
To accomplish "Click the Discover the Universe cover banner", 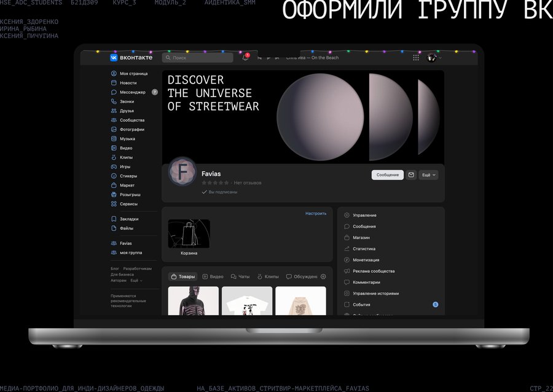I will point(304,117).
